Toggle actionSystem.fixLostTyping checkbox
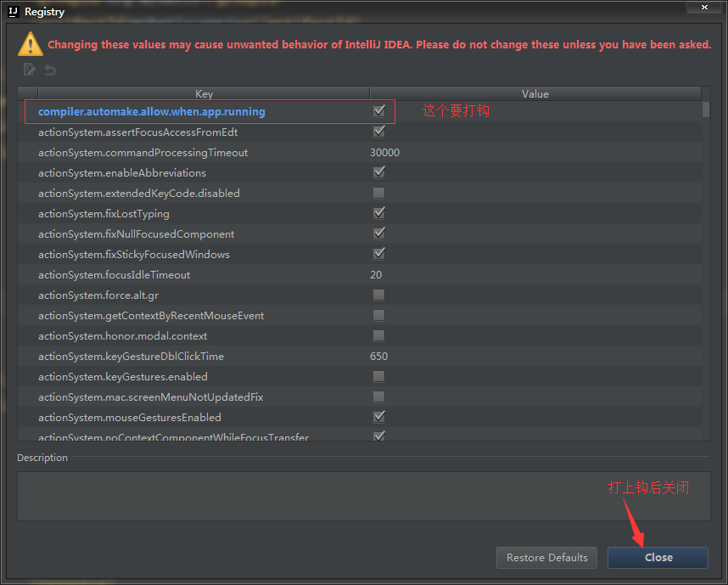 click(x=379, y=213)
